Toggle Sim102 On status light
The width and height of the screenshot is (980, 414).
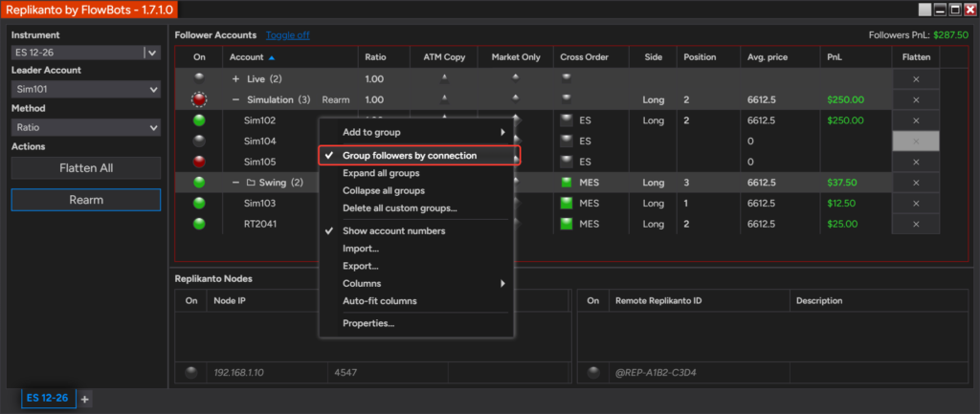click(199, 120)
